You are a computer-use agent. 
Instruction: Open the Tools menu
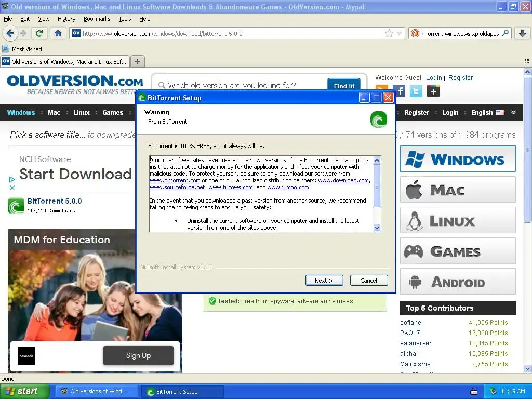pos(125,19)
